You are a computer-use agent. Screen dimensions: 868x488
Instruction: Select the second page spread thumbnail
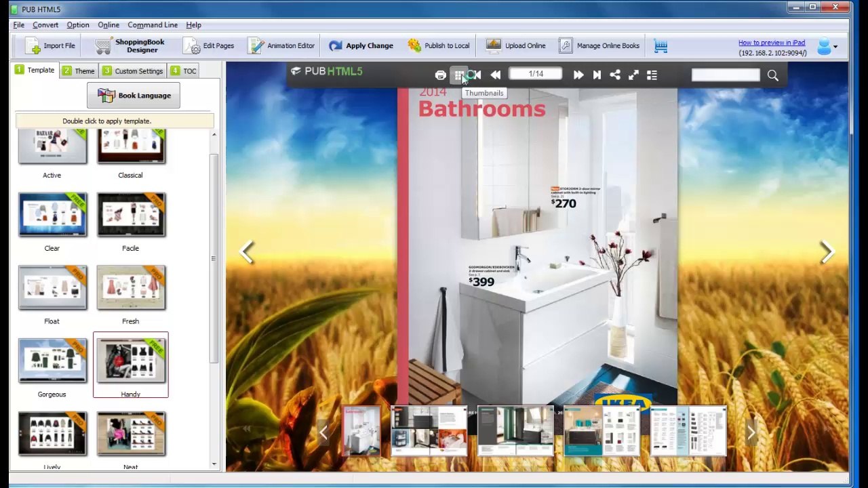(x=429, y=431)
